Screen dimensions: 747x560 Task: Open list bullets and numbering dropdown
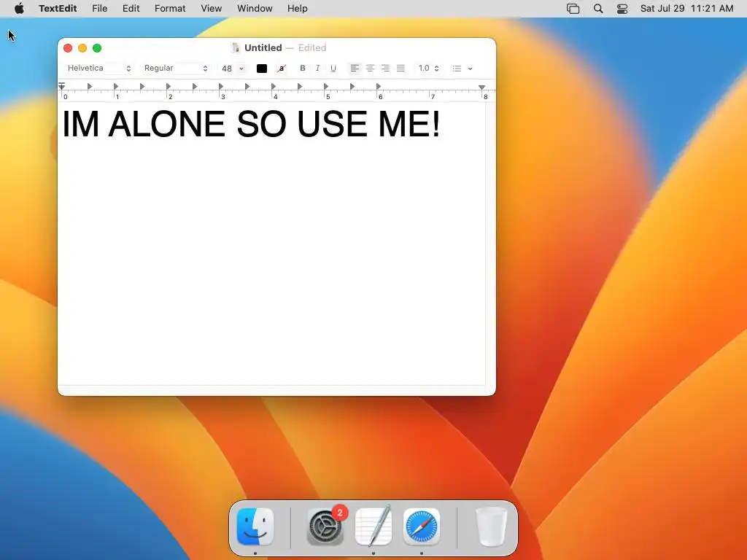[x=462, y=69]
